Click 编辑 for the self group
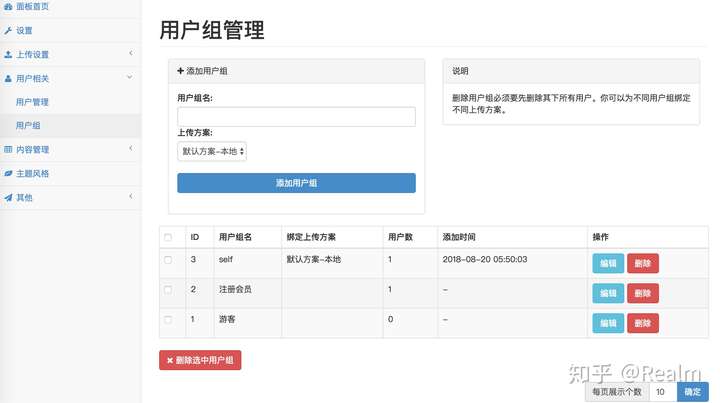Image resolution: width=720 pixels, height=403 pixels. coord(608,263)
